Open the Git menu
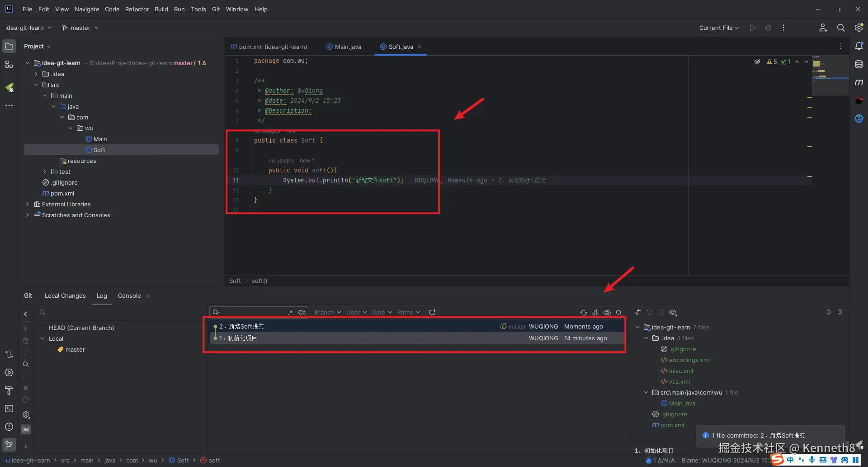Screen dimensions: 868x467 (x=216, y=9)
